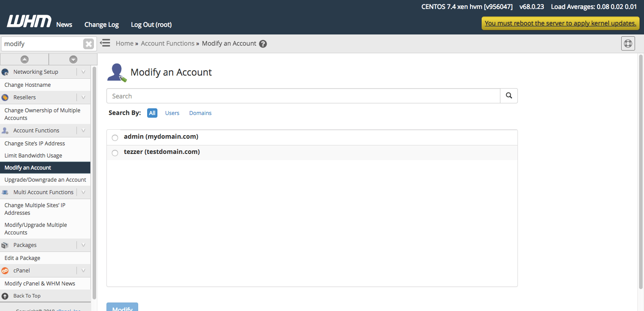Click the cPanel section header text
Screen dimensions: 644x311
click(x=21, y=271)
